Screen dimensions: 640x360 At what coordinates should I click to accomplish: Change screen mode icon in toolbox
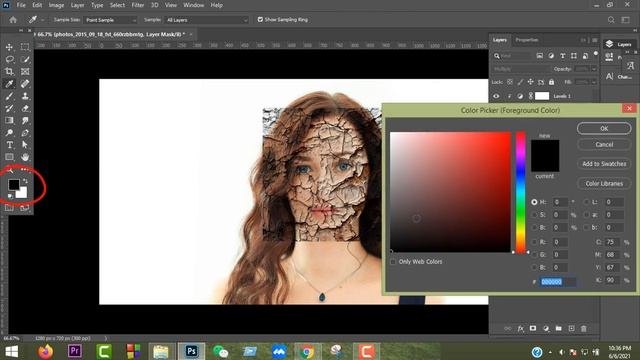click(x=25, y=208)
